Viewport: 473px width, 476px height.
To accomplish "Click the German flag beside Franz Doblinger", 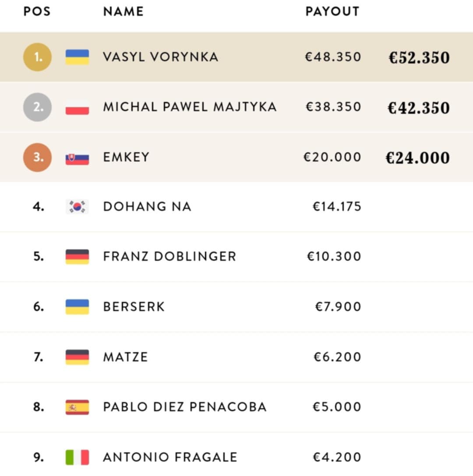I will (77, 256).
